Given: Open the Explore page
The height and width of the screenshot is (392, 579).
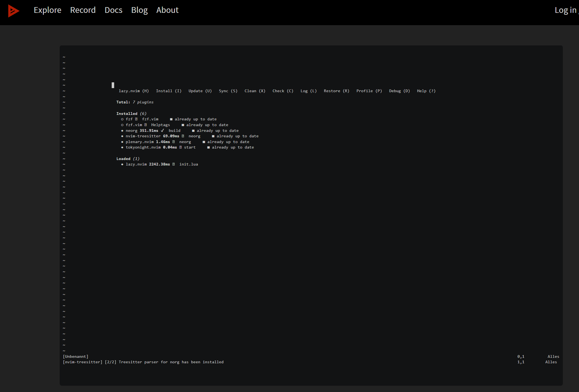Looking at the screenshot, I should pyautogui.click(x=47, y=10).
